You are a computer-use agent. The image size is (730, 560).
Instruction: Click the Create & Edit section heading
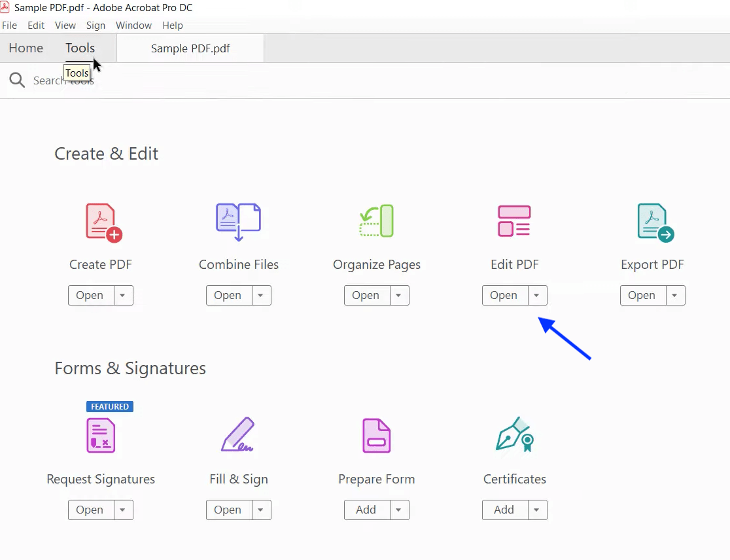coord(106,154)
